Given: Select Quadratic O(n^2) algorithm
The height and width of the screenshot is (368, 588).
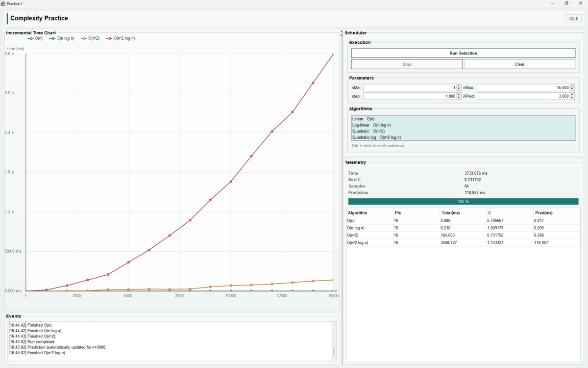Looking at the screenshot, I should click(463, 131).
